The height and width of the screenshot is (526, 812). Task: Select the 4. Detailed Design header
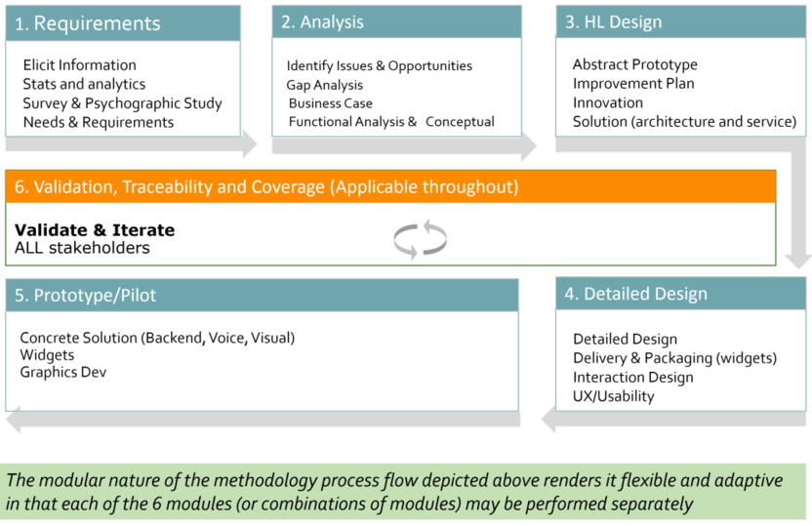(681, 294)
